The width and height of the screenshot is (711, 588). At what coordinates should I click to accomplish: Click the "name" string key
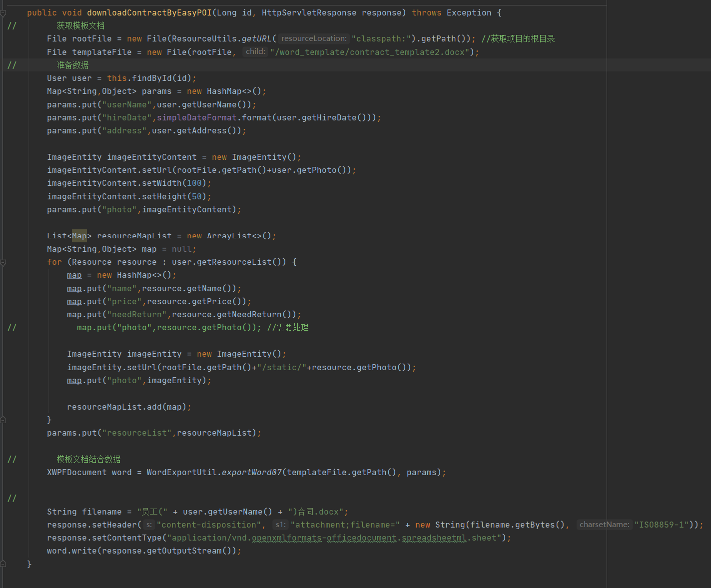click(x=122, y=289)
